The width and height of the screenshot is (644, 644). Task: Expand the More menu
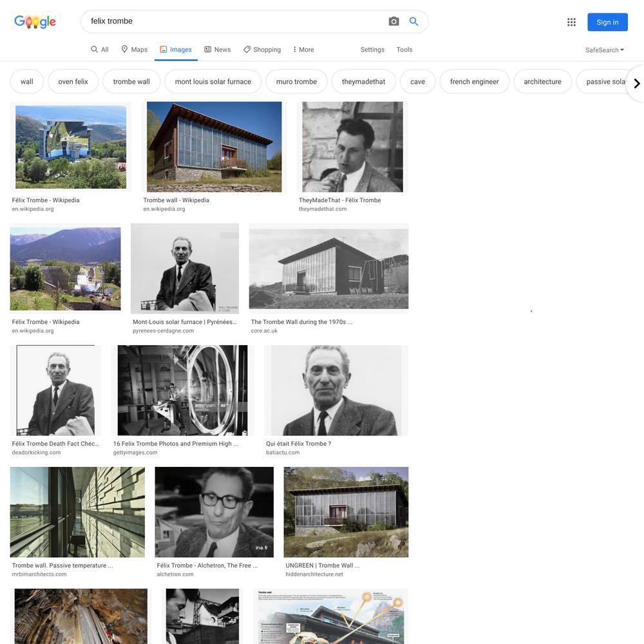click(303, 50)
